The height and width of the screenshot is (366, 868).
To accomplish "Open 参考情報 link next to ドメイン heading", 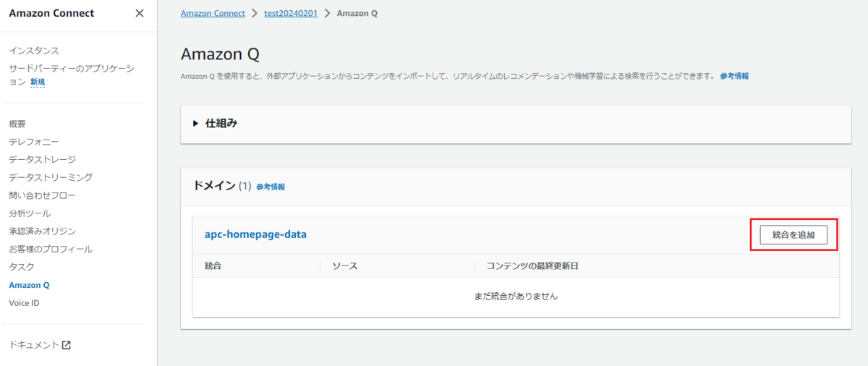I will coord(271,187).
